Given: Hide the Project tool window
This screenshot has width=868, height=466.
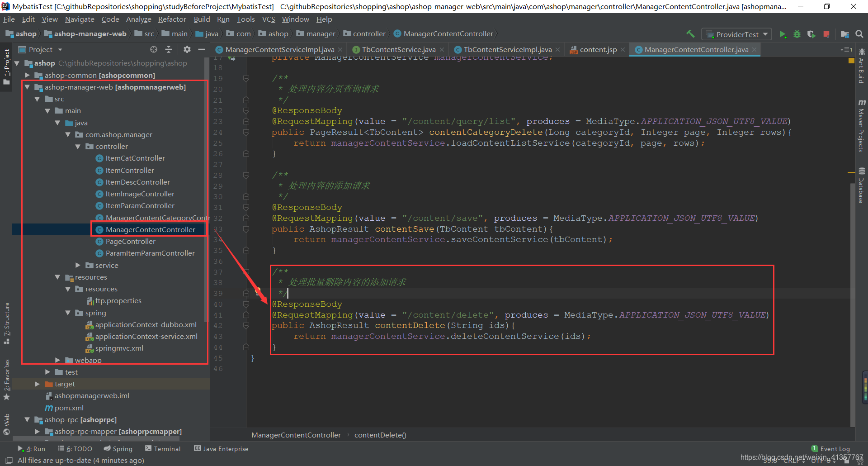Looking at the screenshot, I should click(202, 49).
